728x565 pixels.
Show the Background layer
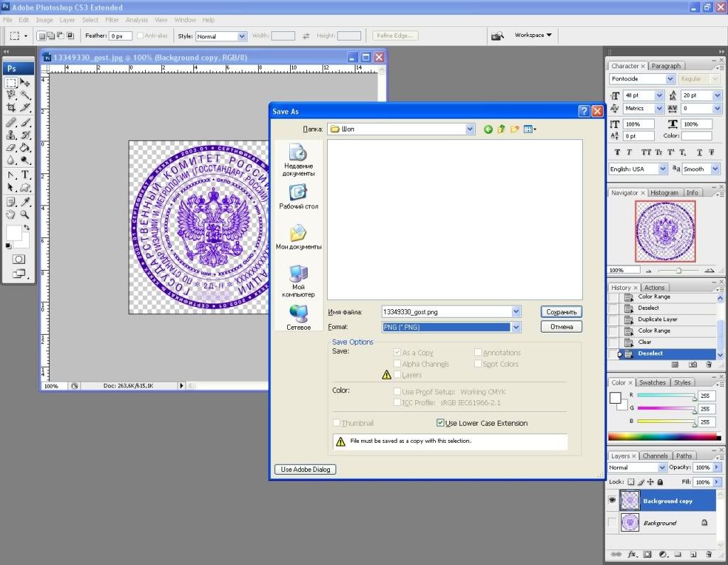coord(612,523)
